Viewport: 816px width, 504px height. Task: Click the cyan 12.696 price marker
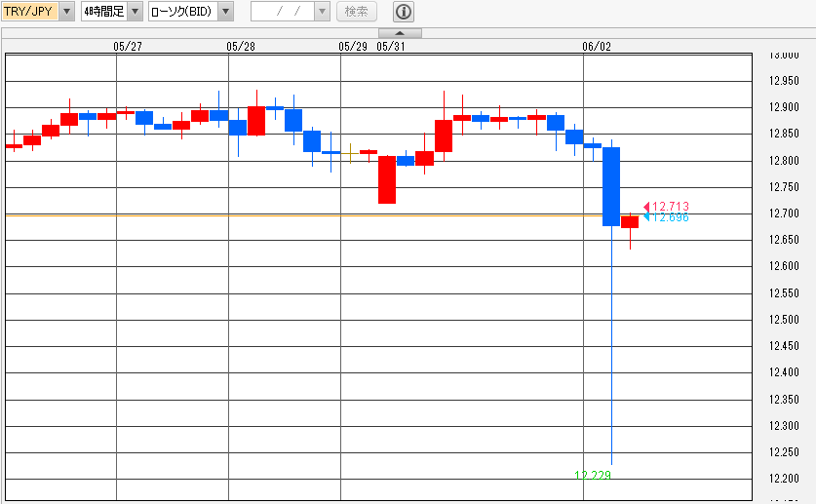(667, 216)
